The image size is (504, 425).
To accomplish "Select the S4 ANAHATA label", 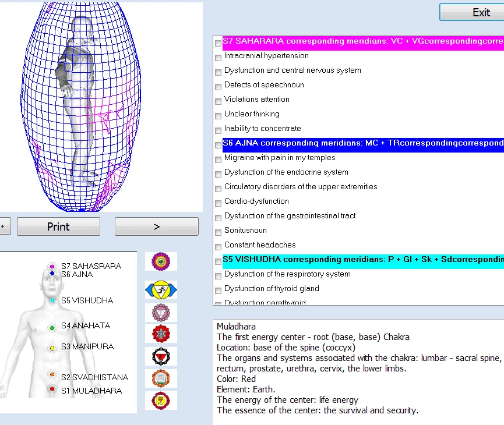I will coord(86,326).
